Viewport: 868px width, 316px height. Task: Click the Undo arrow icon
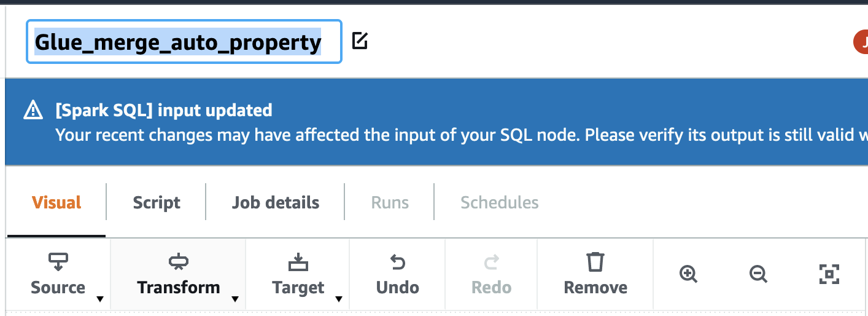(398, 263)
